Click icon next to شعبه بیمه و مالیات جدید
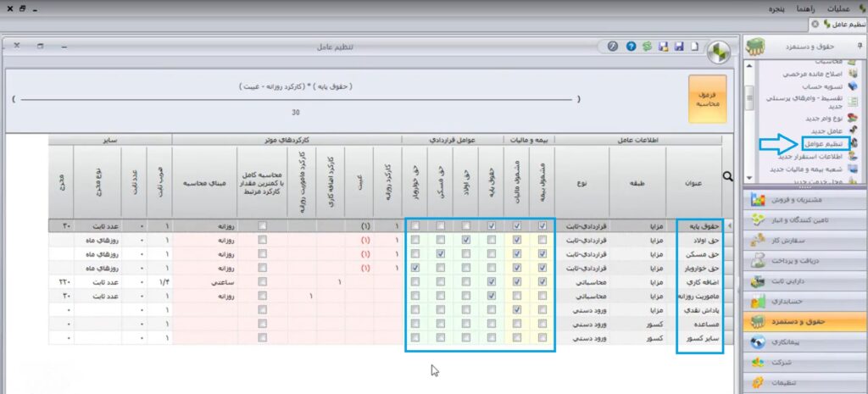 point(853,169)
